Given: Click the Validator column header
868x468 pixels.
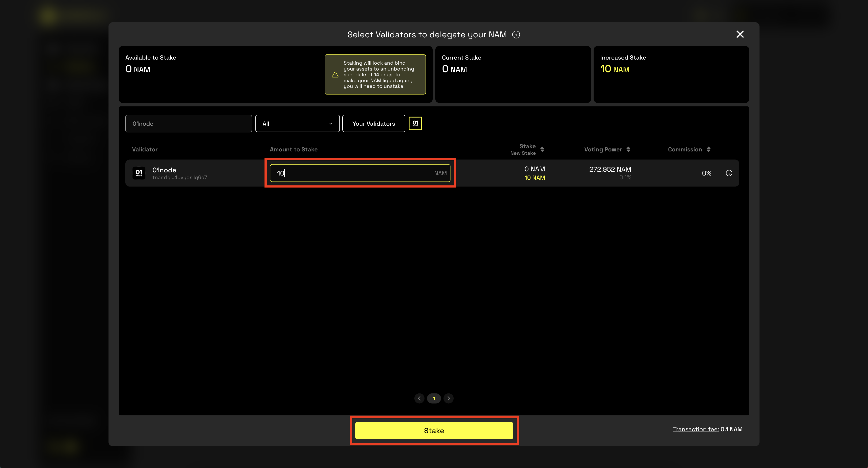Looking at the screenshot, I should (145, 149).
